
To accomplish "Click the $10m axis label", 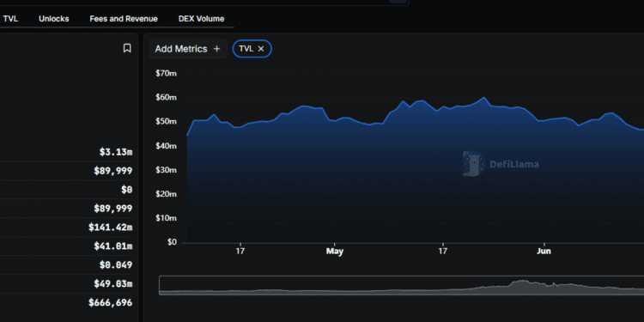I will 166,218.
